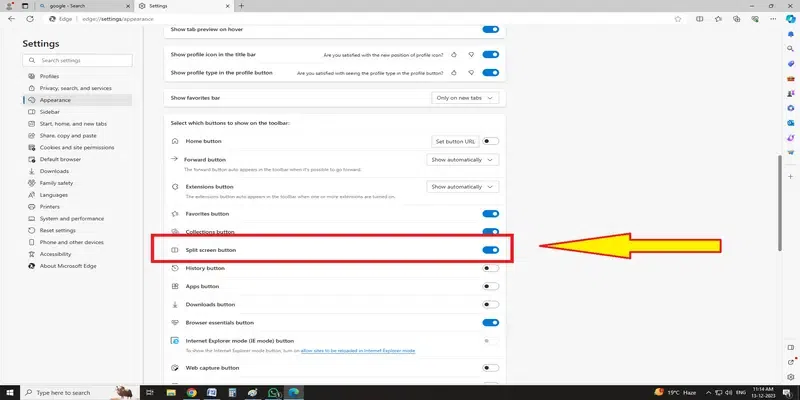The height and width of the screenshot is (400, 800).
Task: Open the Copilot icon in the toolbar
Action: (790, 19)
